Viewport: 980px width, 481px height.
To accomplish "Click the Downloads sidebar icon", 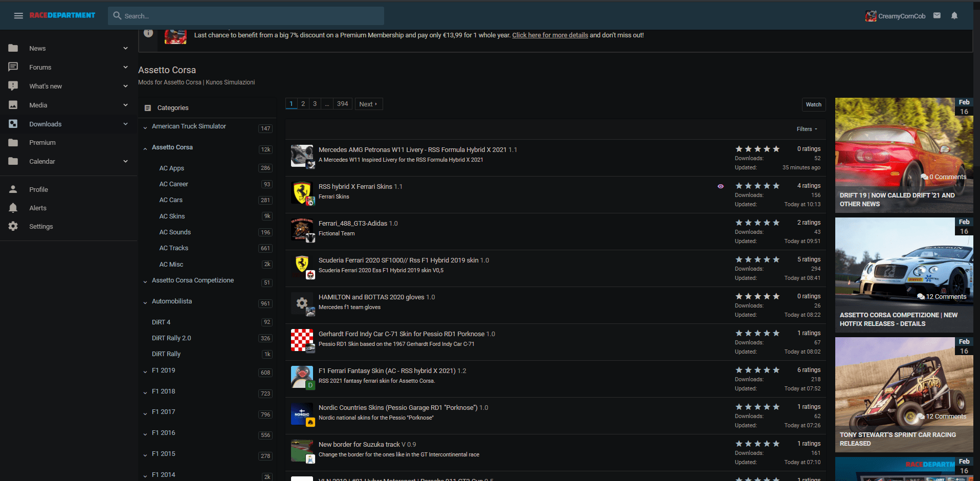I will 13,124.
